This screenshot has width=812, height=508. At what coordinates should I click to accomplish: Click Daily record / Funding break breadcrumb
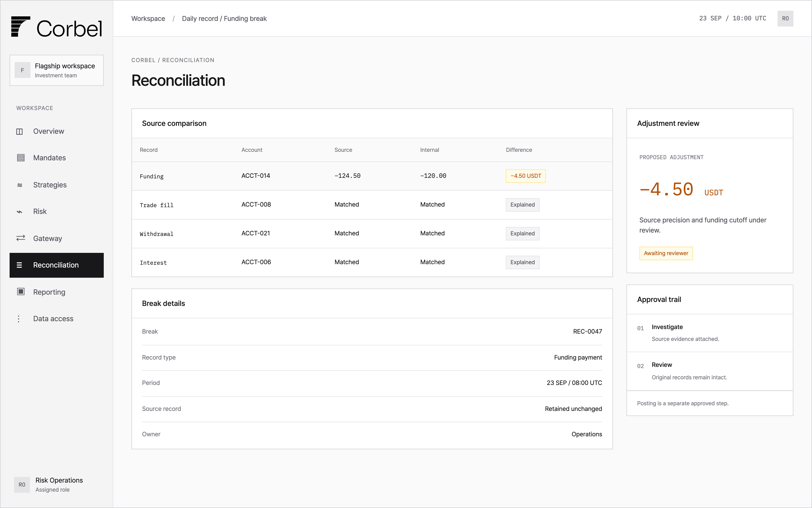click(x=224, y=18)
